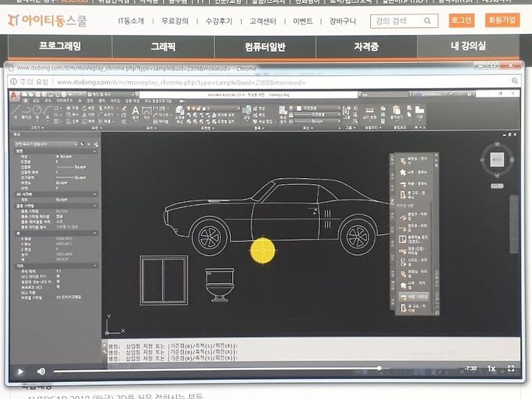Open the layer name dropdown in ribbon

coord(214,108)
